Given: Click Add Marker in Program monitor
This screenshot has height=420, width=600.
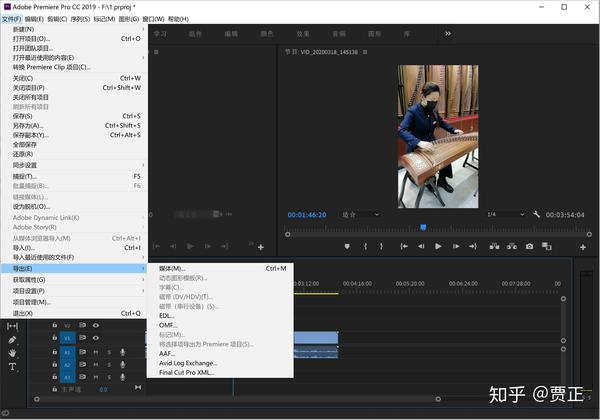Looking at the screenshot, I should click(347, 246).
